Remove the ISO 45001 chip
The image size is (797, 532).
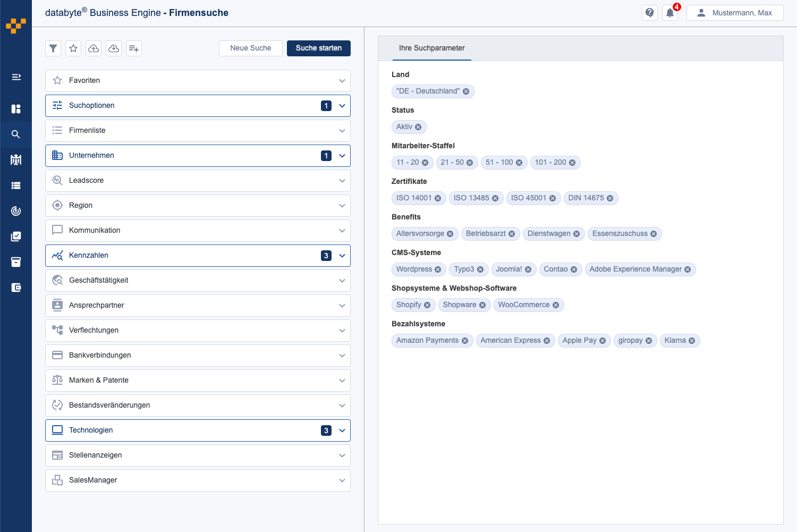553,198
